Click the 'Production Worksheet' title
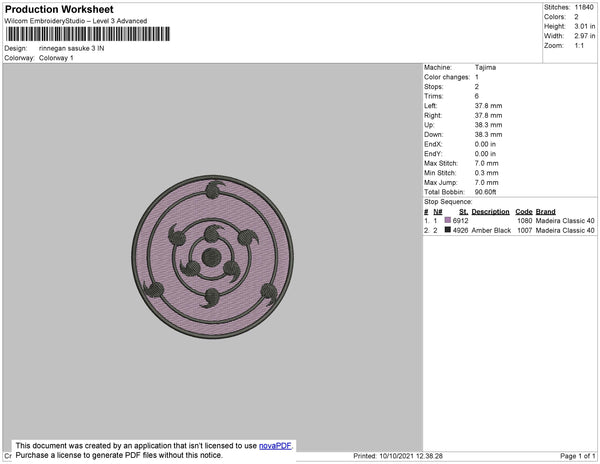 (x=59, y=9)
